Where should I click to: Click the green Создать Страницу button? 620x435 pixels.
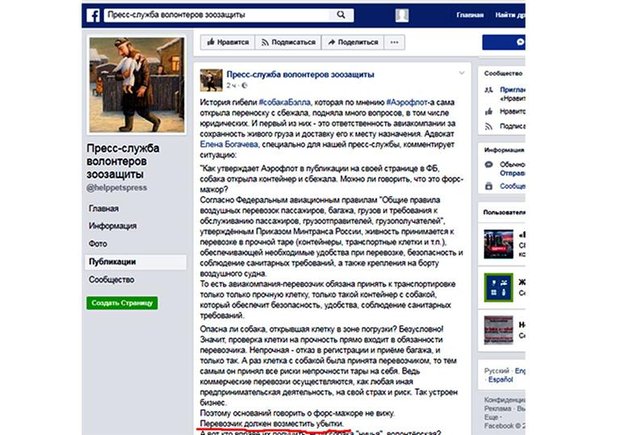point(122,303)
